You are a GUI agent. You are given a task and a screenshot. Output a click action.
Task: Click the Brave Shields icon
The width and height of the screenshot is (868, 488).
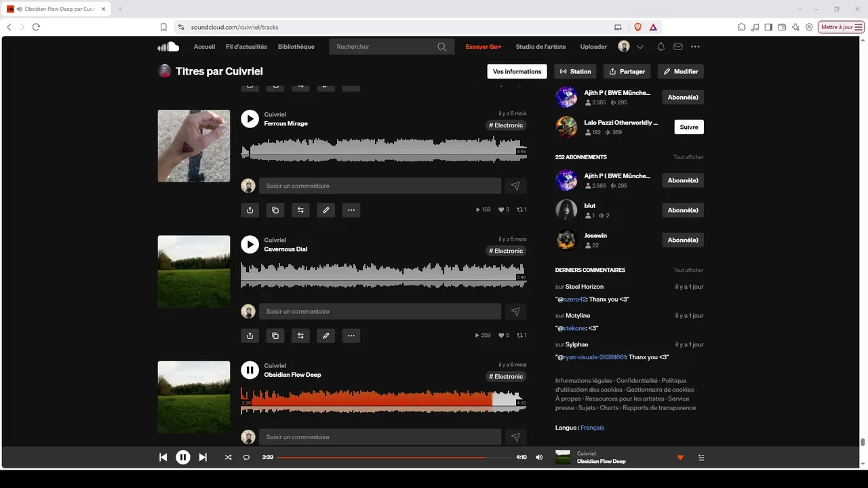(637, 27)
